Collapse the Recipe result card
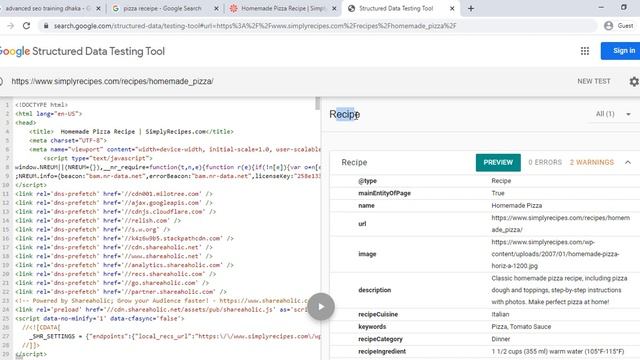This screenshot has width=640, height=360. [628, 162]
